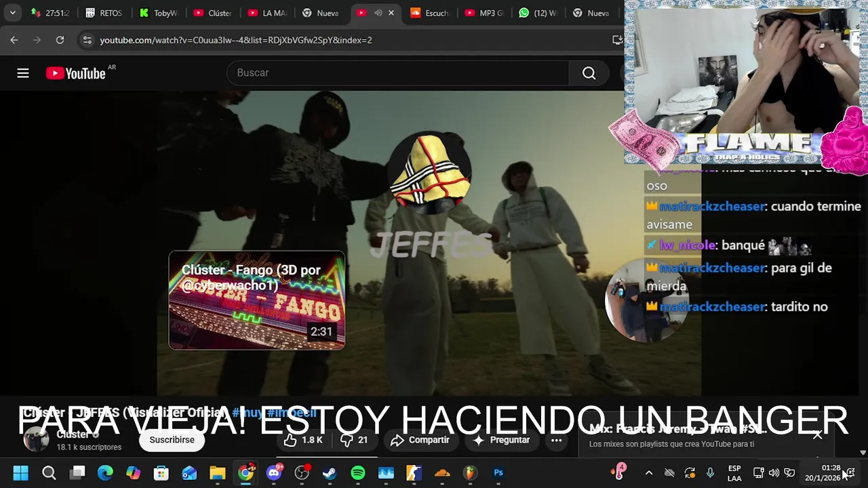Open the tab search dropdown arrow
The image size is (868, 488).
coord(12,13)
